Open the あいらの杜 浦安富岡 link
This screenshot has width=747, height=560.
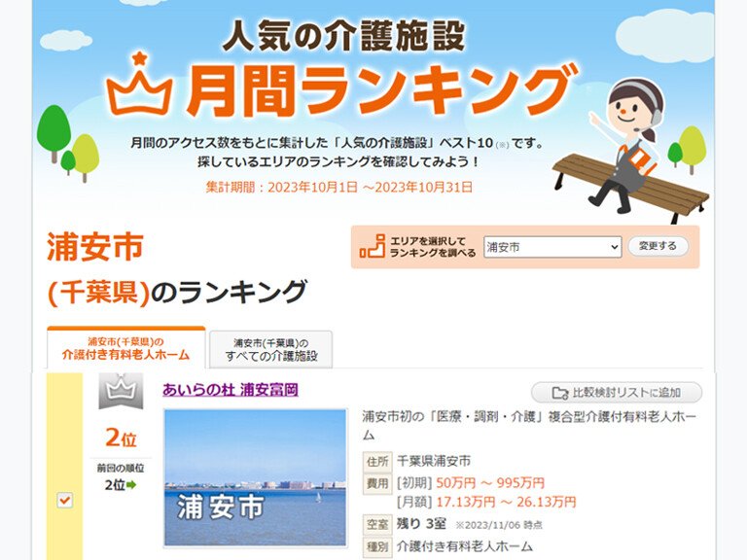[231, 390]
